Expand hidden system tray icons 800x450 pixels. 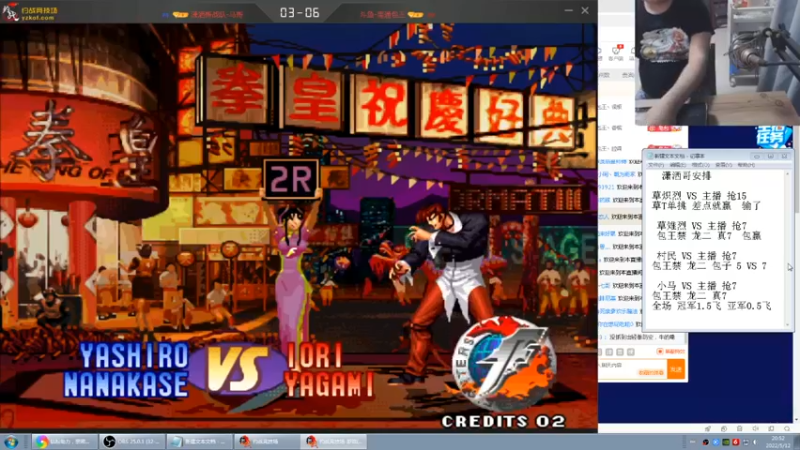(x=692, y=442)
